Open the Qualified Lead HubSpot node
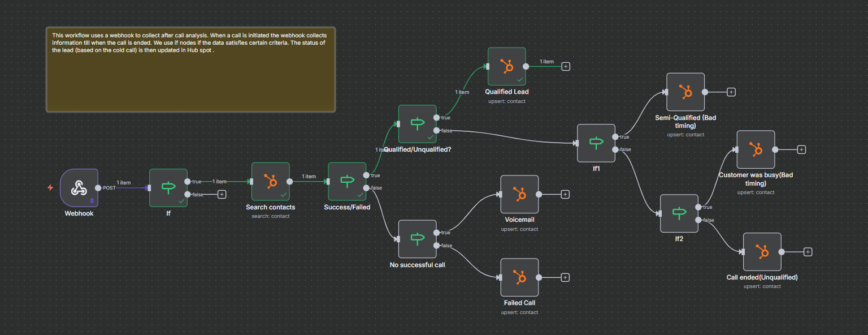868x335 pixels. coord(506,66)
